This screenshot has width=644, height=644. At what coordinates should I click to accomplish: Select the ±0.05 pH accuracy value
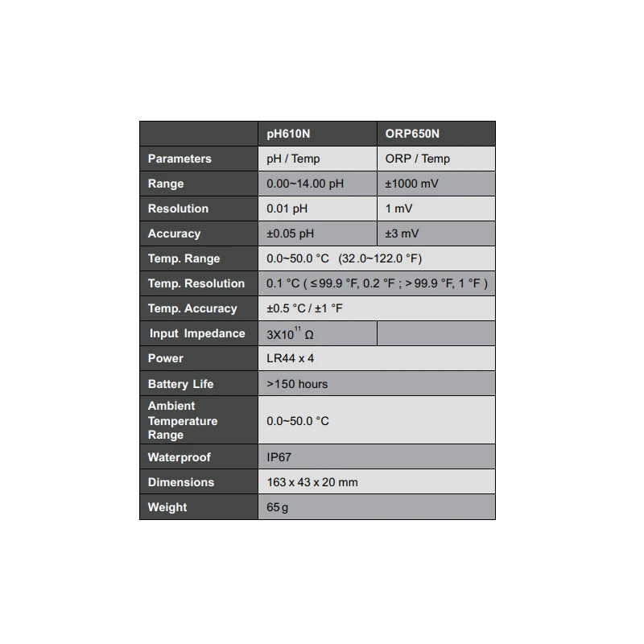[291, 233]
